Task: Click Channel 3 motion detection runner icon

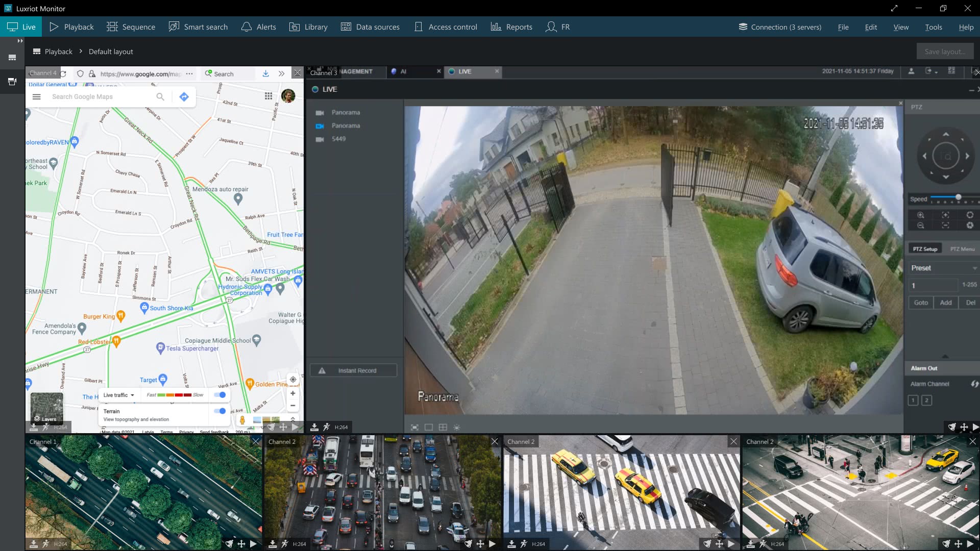Action: click(327, 427)
